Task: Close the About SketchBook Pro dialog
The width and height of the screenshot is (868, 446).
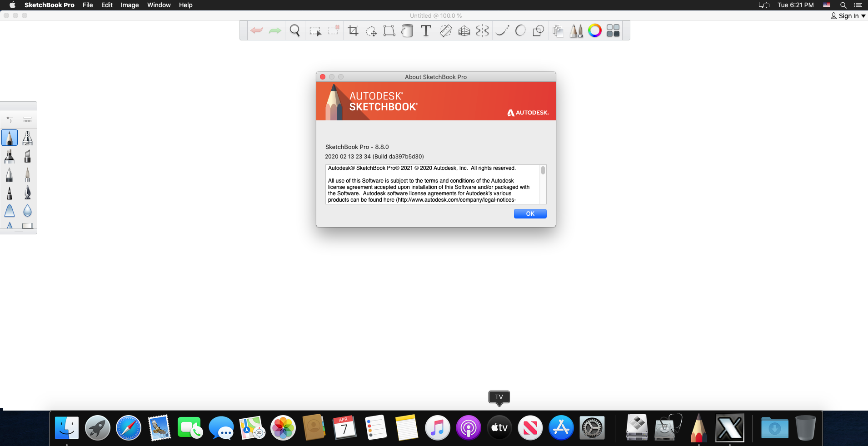Action: click(x=323, y=77)
